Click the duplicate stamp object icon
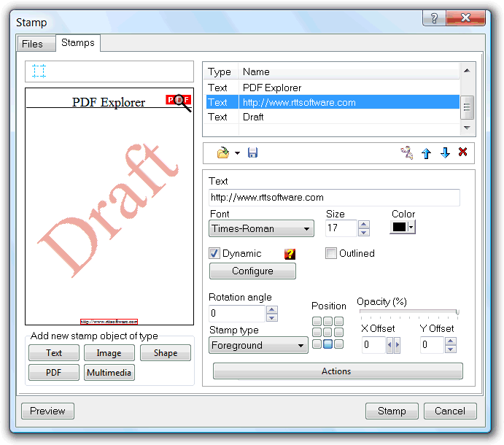 407,152
